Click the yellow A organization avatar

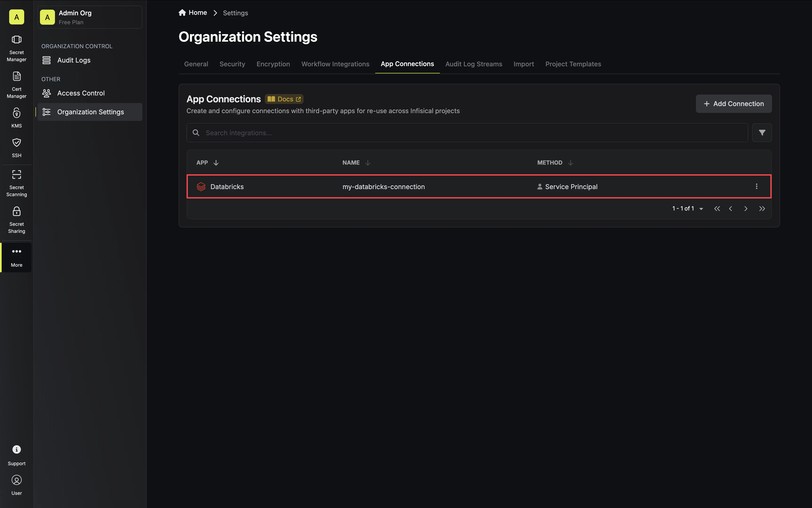pyautogui.click(x=16, y=17)
